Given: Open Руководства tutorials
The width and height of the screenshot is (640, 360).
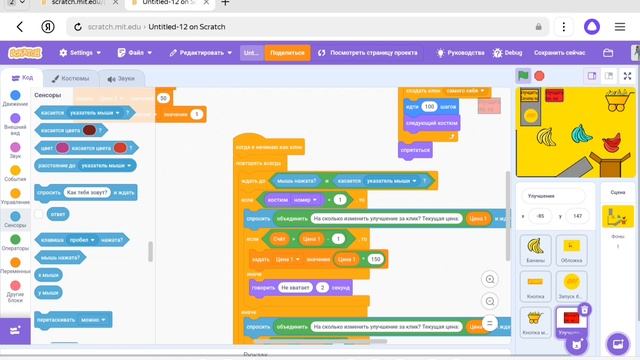Looking at the screenshot, I should coord(460,53).
